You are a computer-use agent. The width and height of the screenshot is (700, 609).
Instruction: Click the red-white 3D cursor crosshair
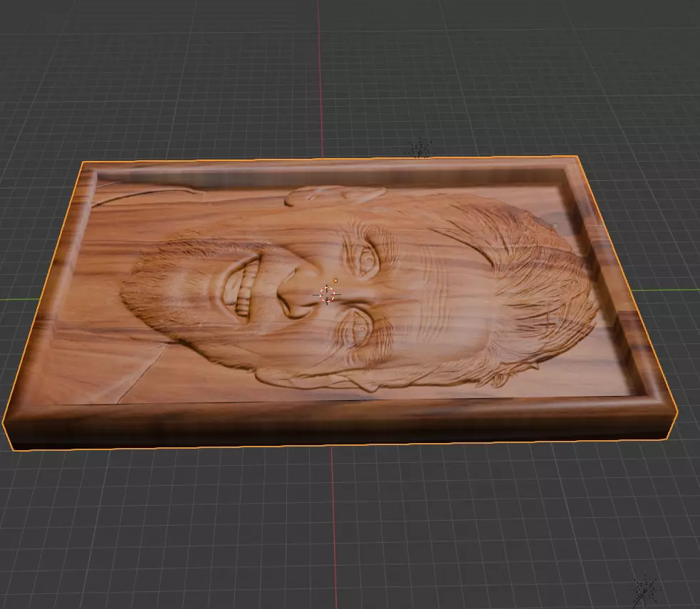click(327, 295)
